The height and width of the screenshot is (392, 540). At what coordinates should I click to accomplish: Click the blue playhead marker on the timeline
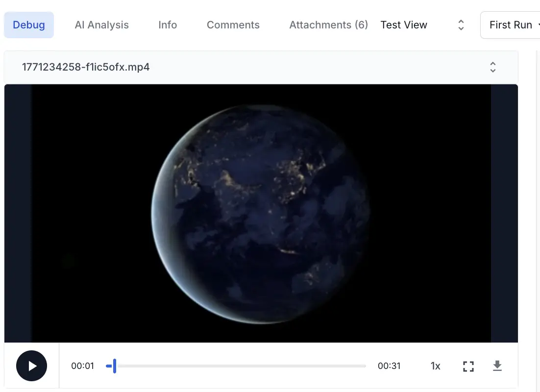[x=114, y=366]
